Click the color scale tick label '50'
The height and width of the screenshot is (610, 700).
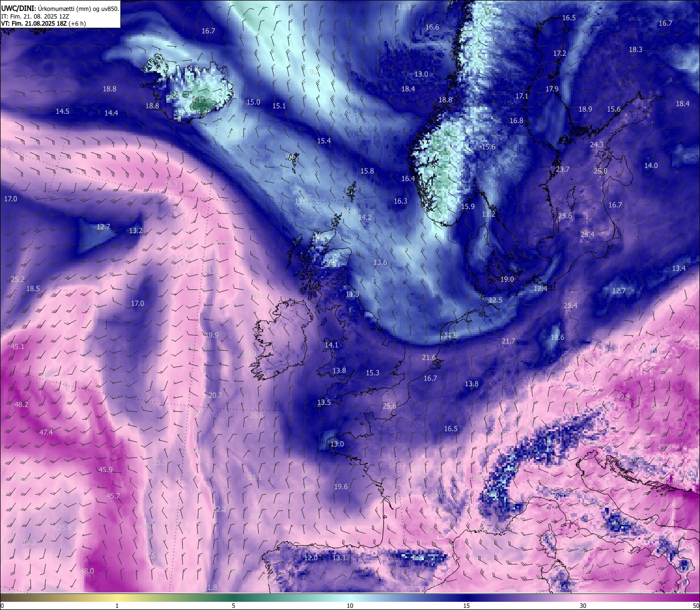click(696, 606)
